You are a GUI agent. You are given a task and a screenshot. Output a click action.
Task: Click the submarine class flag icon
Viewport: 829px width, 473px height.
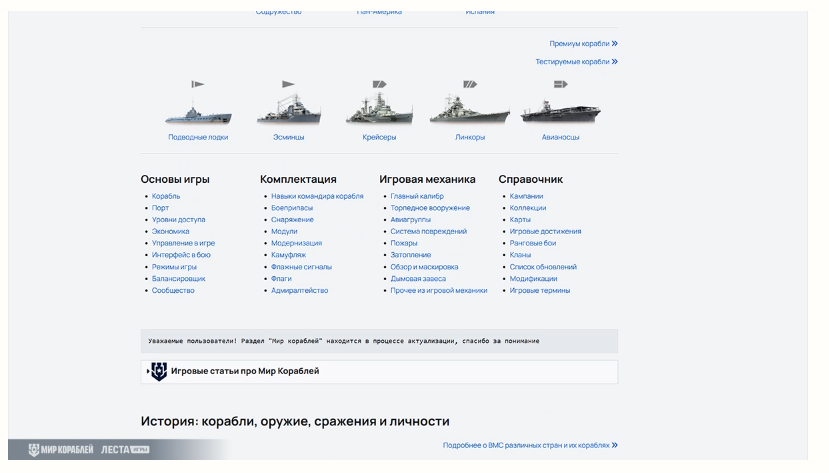pos(198,84)
